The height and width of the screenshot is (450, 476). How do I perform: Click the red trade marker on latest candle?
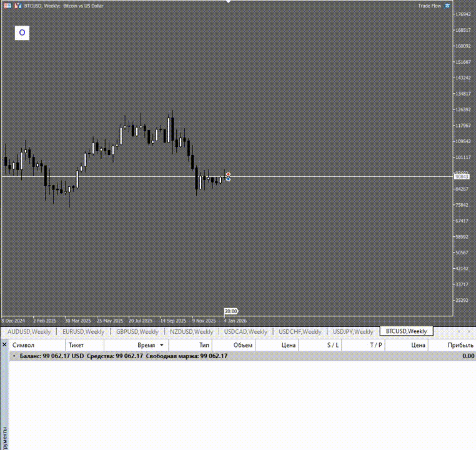click(x=228, y=174)
